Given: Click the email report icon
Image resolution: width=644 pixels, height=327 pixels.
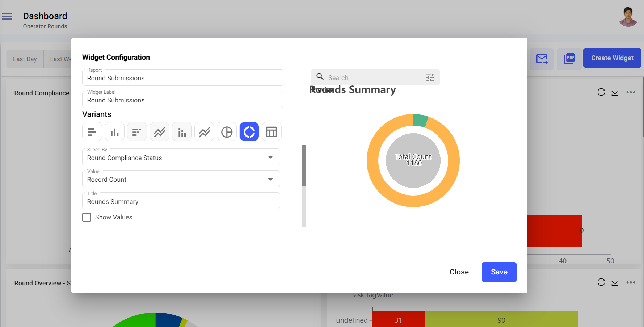Looking at the screenshot, I should click(542, 59).
